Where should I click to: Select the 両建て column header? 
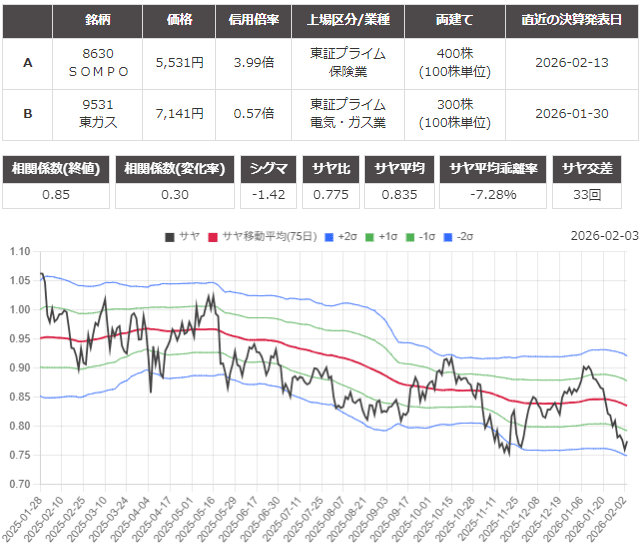(x=455, y=19)
